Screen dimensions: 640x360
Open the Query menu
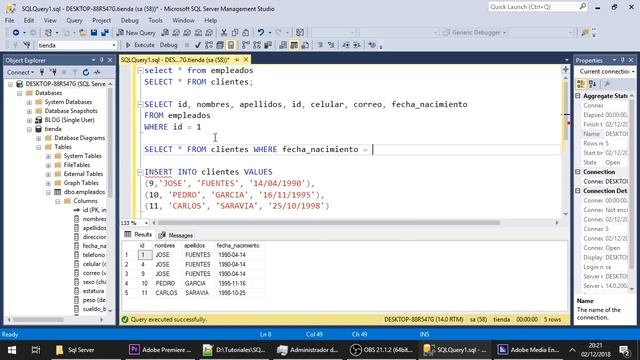74,20
